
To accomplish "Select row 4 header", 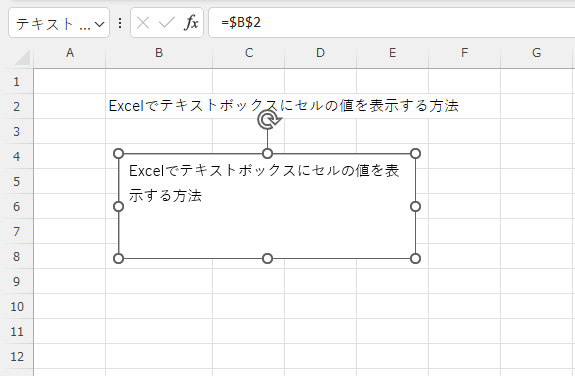I will tap(17, 157).
